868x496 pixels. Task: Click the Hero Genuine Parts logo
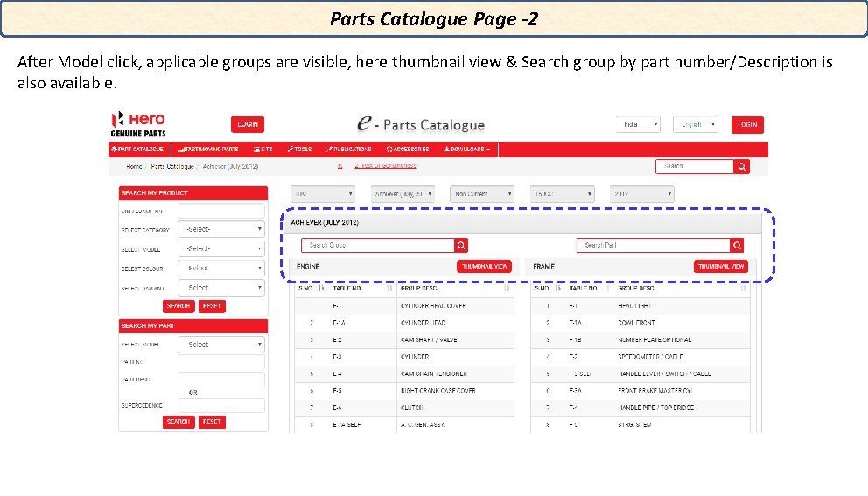[x=138, y=124]
